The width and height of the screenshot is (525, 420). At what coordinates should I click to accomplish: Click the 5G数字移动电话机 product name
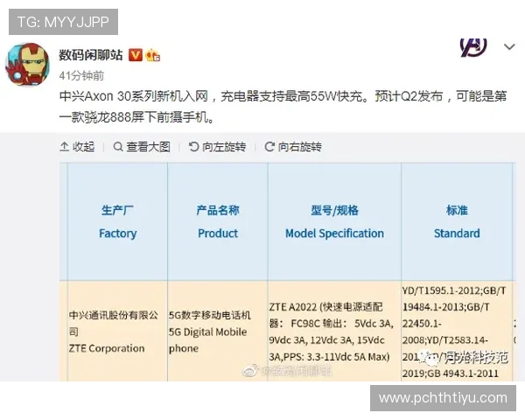click(210, 315)
